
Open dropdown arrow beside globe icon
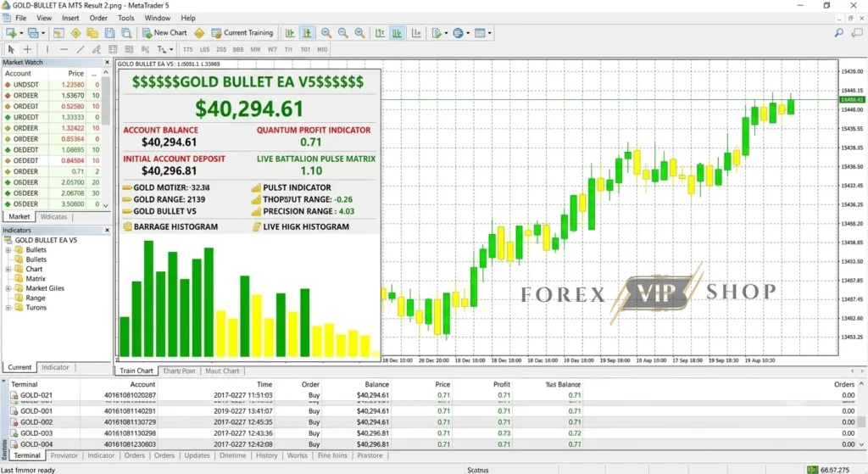pos(468,33)
